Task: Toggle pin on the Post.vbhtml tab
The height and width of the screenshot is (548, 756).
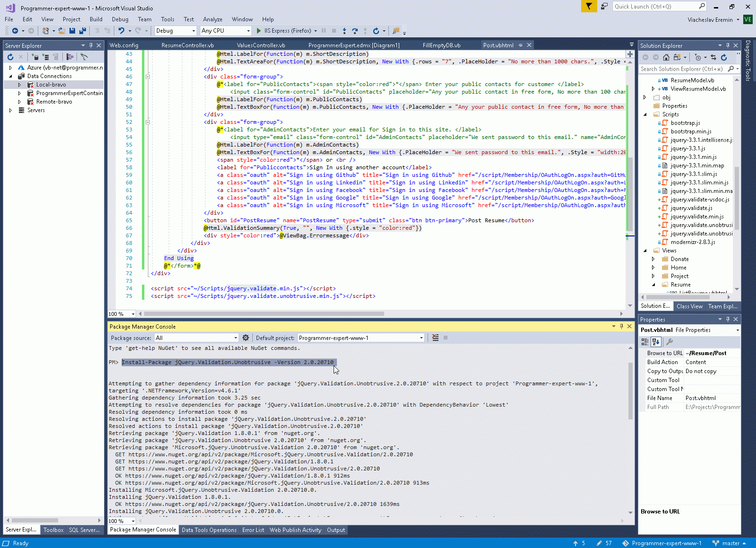Action: point(521,45)
